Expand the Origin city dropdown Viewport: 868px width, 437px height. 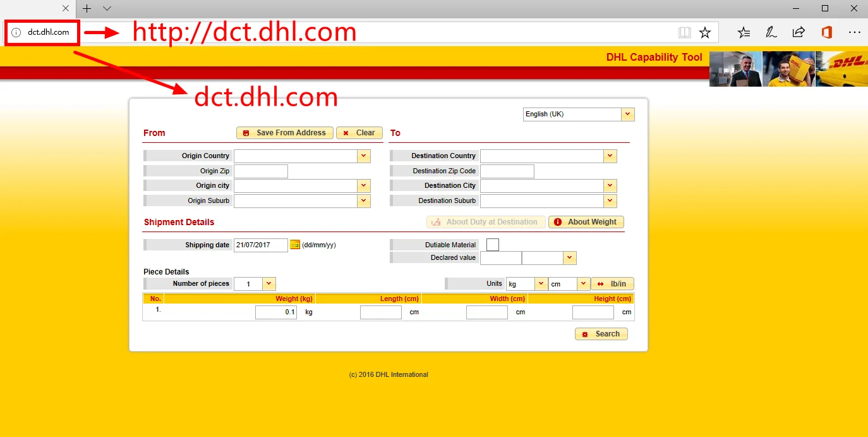(x=363, y=185)
